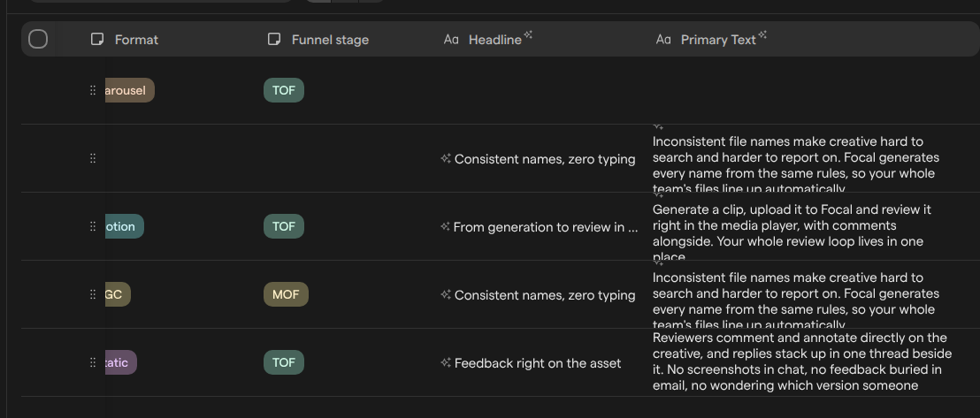Click the AI sparkle on Headline header
The image size is (980, 418).
tap(528, 35)
